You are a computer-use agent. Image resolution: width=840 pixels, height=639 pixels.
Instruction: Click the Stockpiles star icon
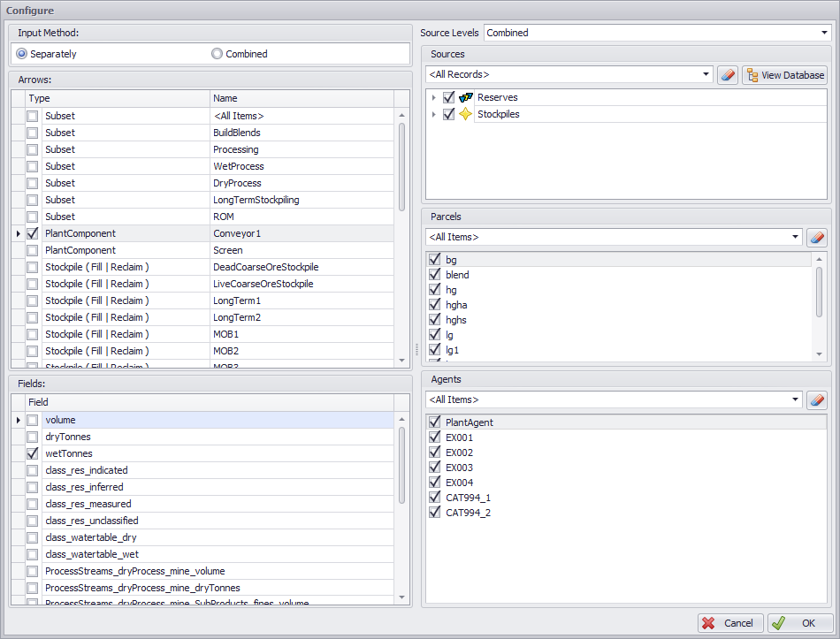click(x=466, y=114)
